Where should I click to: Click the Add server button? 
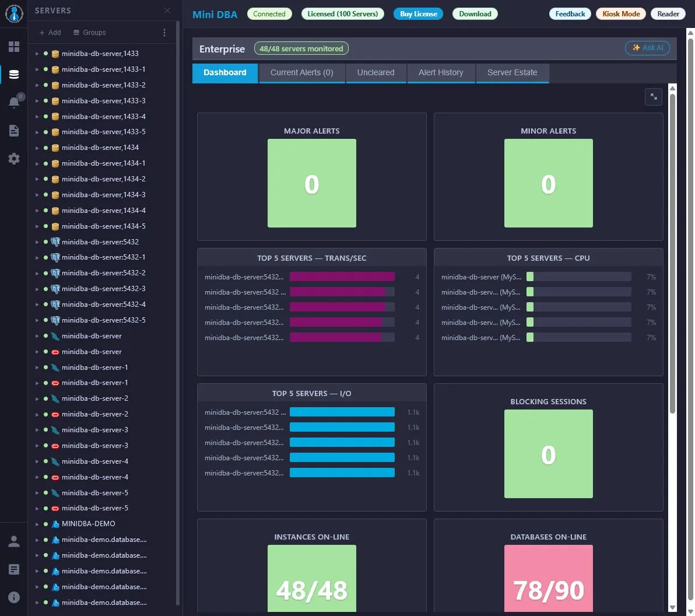point(50,32)
